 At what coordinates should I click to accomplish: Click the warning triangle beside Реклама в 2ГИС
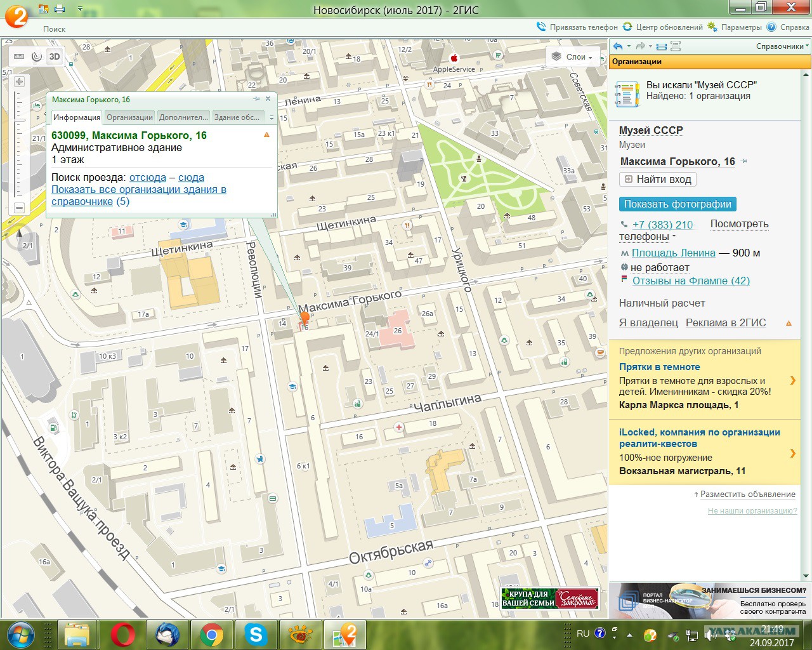tap(789, 323)
